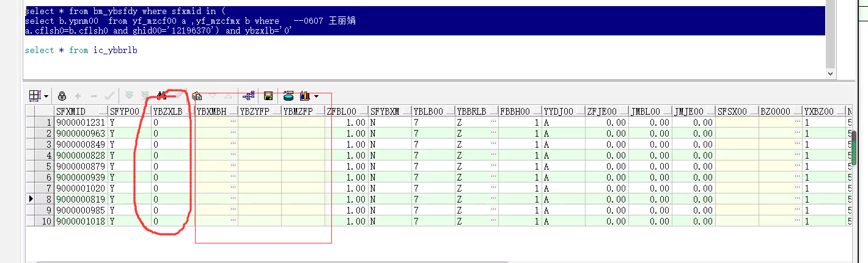Click the floppy disk save results icon
Image resolution: width=868 pixels, height=263 pixels.
tap(268, 96)
